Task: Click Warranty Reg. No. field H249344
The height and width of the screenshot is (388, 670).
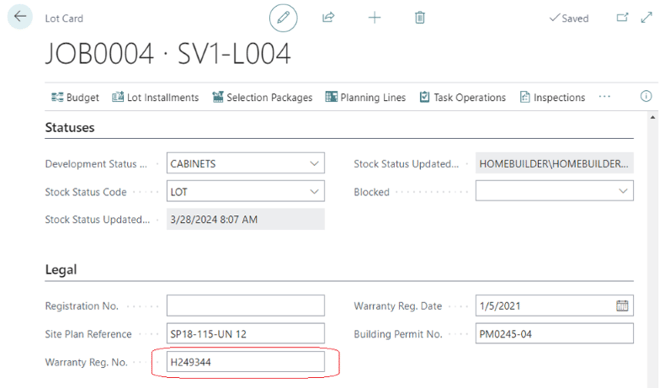Action: click(x=245, y=362)
